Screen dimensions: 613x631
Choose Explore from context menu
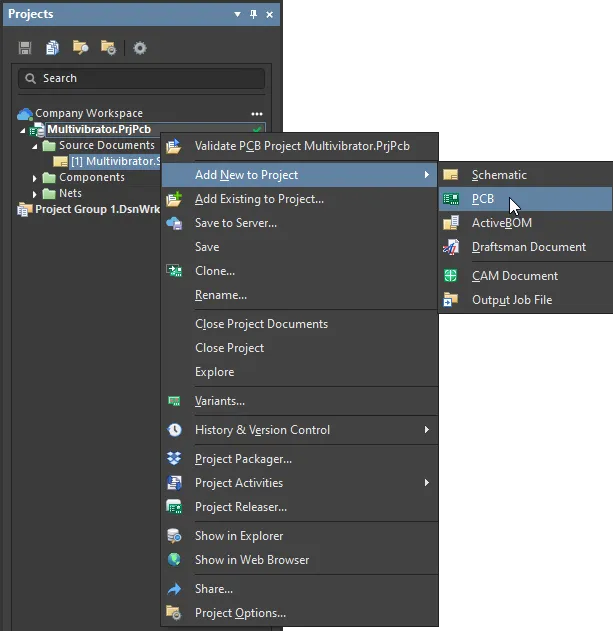click(300, 372)
